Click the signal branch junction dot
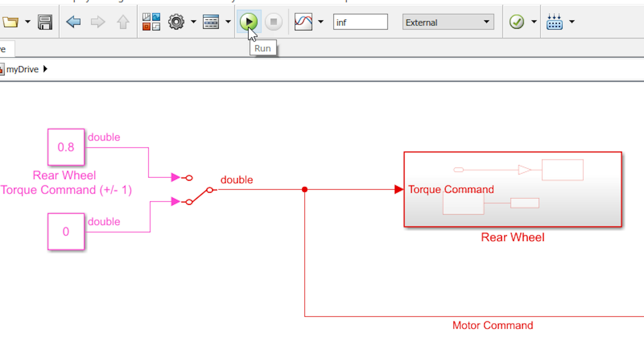The width and height of the screenshot is (644, 362). (x=305, y=190)
